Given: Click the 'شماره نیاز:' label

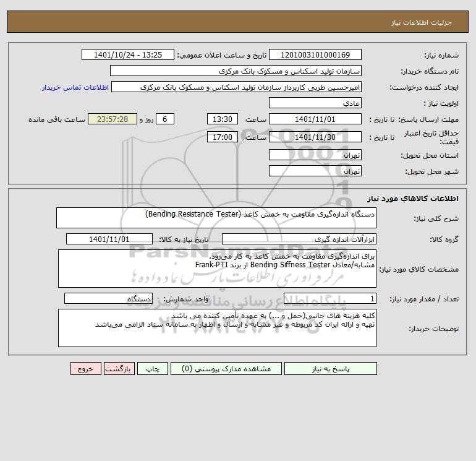Looking at the screenshot, I should [x=441, y=55].
